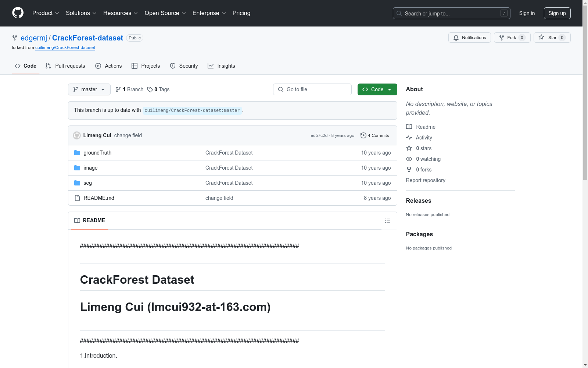
Task: Switch to the Actions tab
Action: (108, 66)
